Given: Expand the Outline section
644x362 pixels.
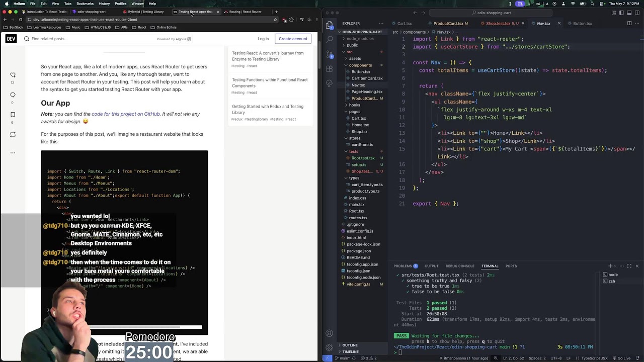Looking at the screenshot, I should pyautogui.click(x=350, y=345).
